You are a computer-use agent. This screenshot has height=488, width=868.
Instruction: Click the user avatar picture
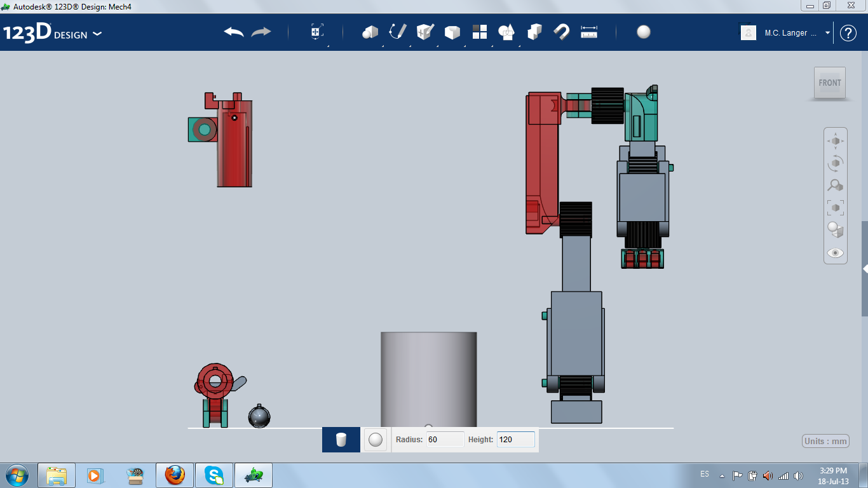coord(749,32)
